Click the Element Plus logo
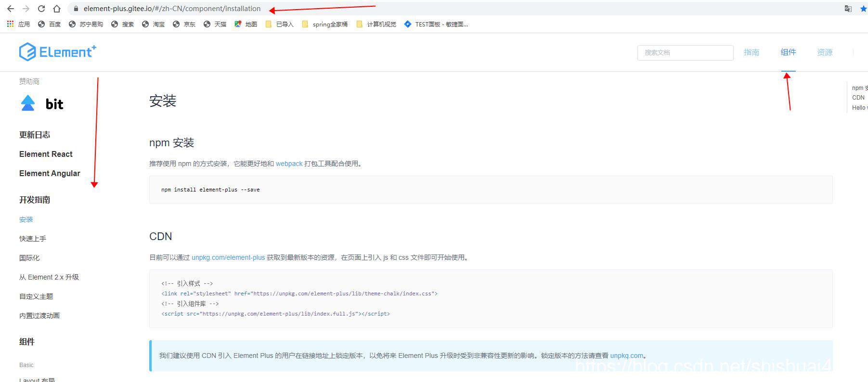Viewport: 868px width, 382px height. pos(58,52)
